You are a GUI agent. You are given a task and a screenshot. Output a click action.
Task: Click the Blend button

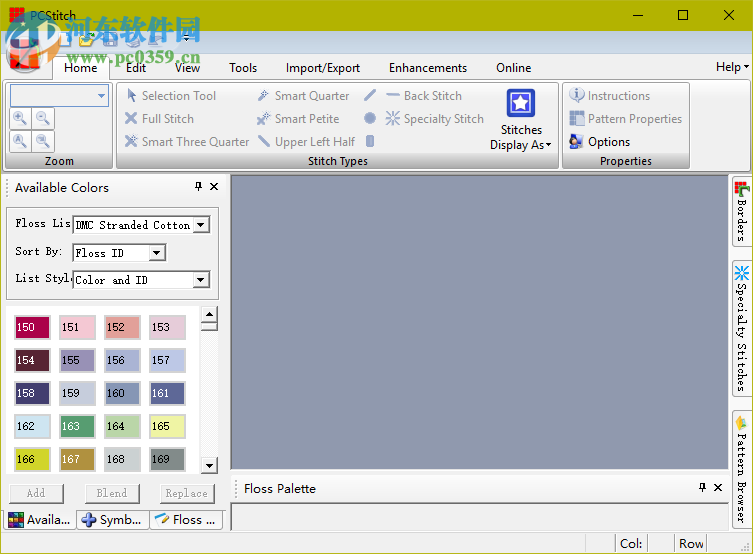(112, 493)
